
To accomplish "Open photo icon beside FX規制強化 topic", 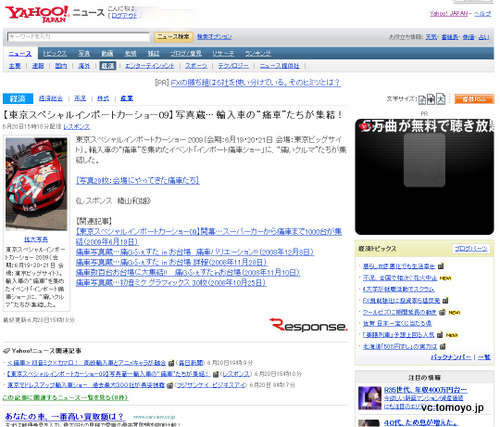I will coord(445,301).
